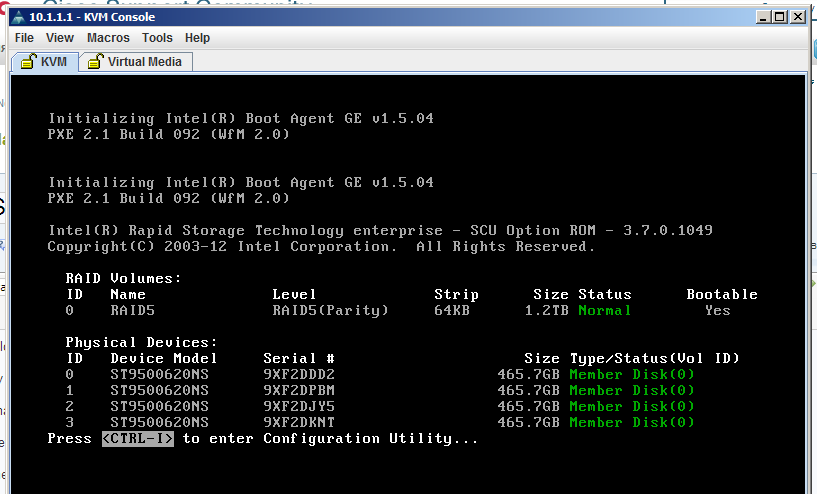Image resolution: width=817 pixels, height=494 pixels.
Task: Click the green Normal status
Action: pyautogui.click(x=604, y=311)
